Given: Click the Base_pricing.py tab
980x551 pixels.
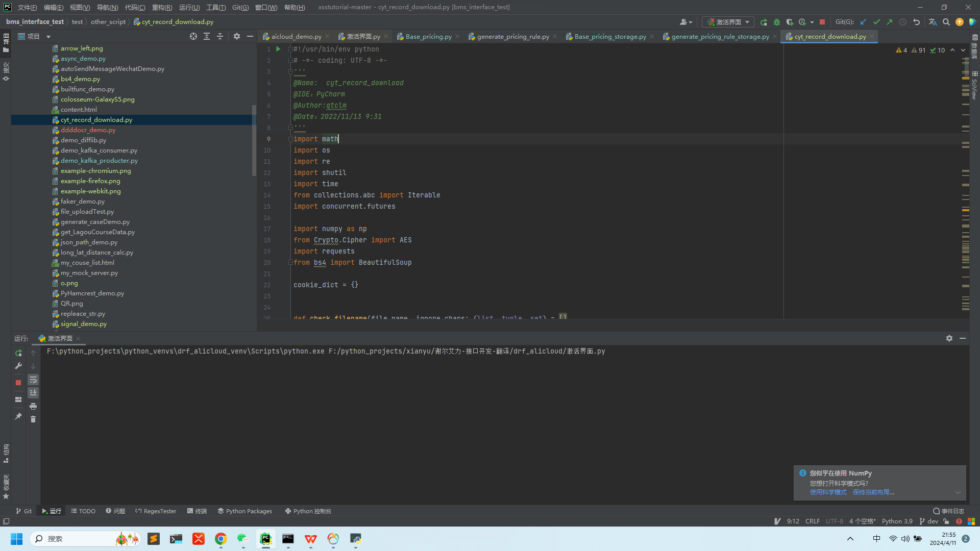Looking at the screenshot, I should point(428,36).
